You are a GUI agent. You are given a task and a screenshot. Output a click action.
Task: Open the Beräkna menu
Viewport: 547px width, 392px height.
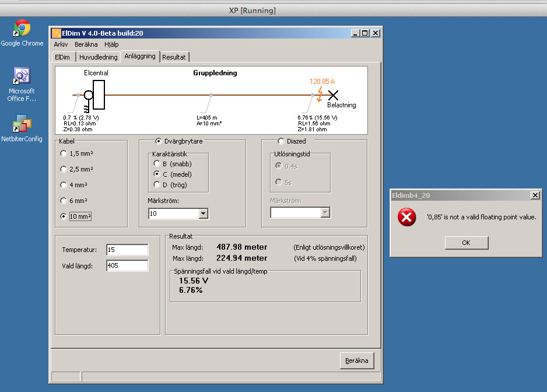[86, 44]
